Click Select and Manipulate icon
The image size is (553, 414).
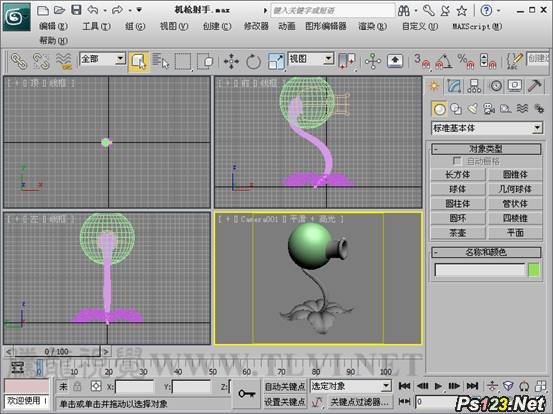373,61
